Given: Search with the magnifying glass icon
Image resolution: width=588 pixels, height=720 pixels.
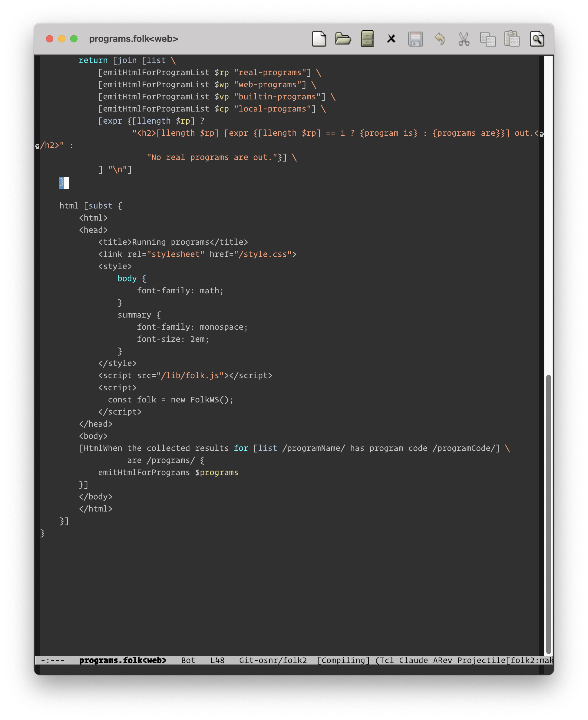Looking at the screenshot, I should point(537,39).
